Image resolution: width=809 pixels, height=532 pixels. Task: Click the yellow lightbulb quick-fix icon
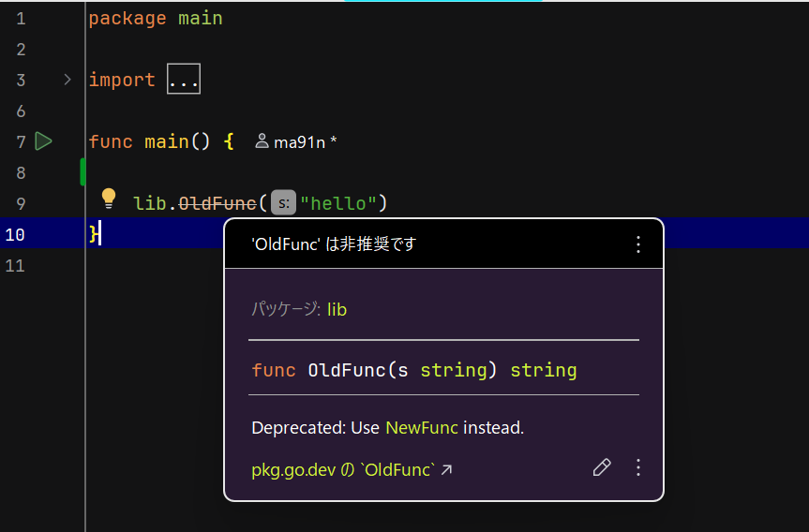tap(109, 199)
